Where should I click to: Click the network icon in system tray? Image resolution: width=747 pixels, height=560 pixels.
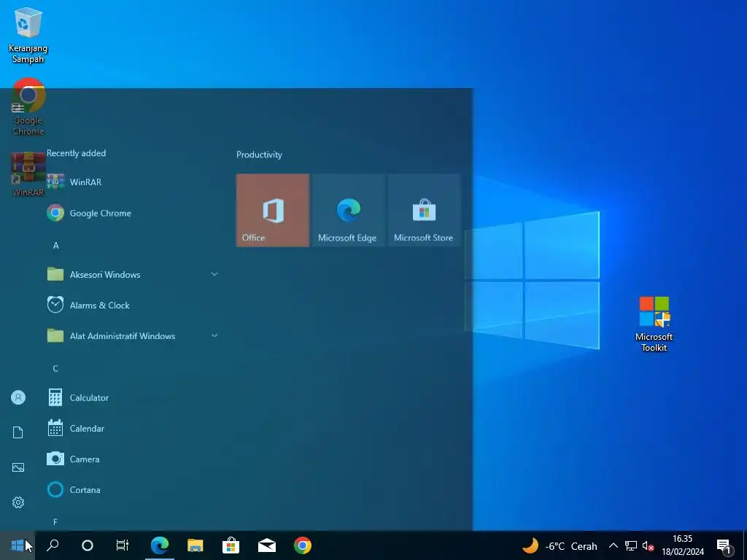click(x=631, y=545)
